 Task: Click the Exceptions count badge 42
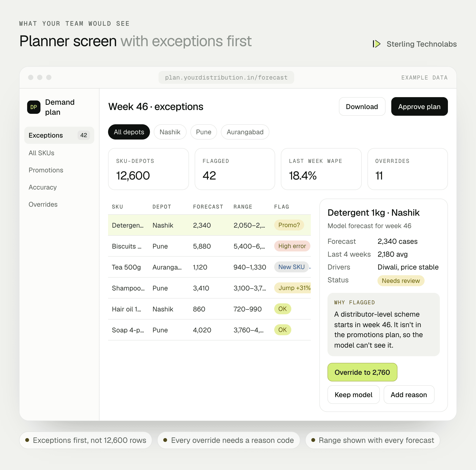[84, 135]
